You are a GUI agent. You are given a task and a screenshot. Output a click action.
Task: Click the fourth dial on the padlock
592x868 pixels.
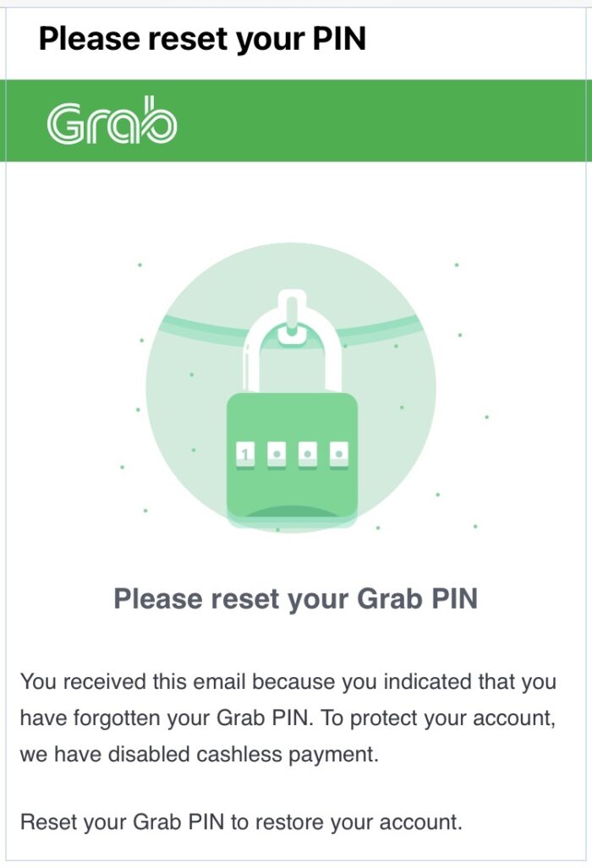tap(337, 454)
